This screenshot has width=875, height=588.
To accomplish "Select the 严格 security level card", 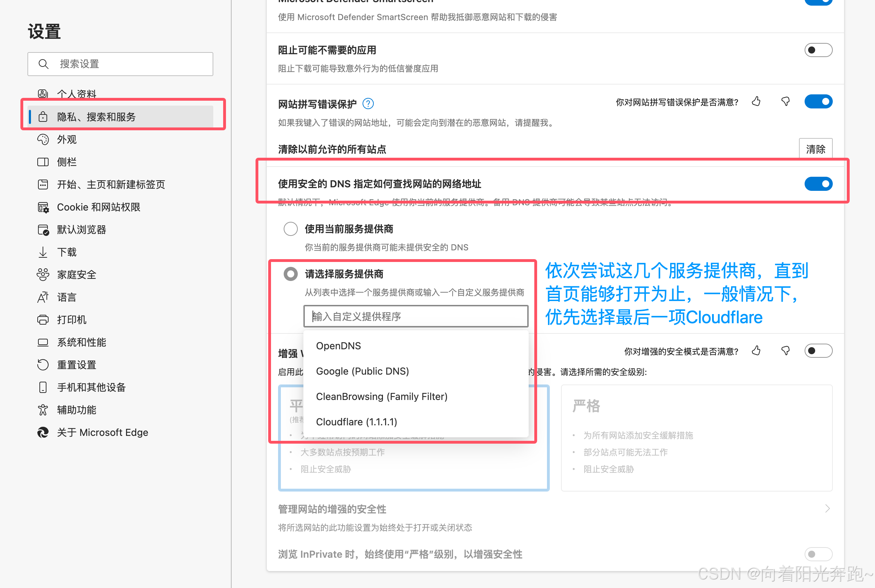I will [x=696, y=438].
